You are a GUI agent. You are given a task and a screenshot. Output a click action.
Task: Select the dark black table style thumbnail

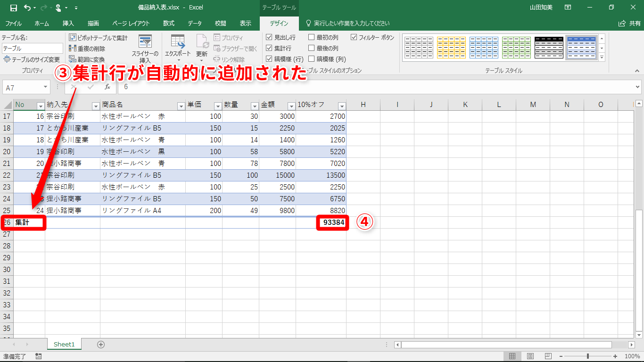coord(549,48)
